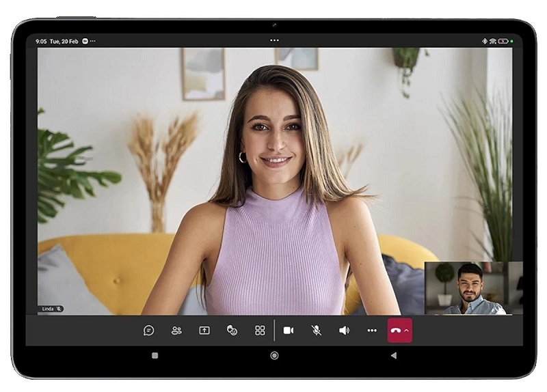This screenshot has width=547, height=392.
Task: Open the chat panel icon
Action: [x=148, y=331]
